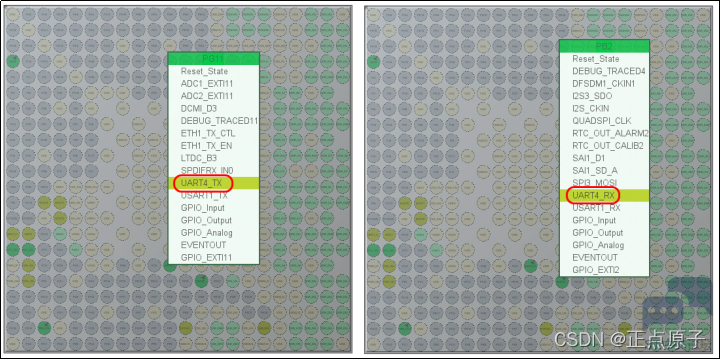
Task: Select Reset_State in the PB2 pin menu
Action: [604, 59]
